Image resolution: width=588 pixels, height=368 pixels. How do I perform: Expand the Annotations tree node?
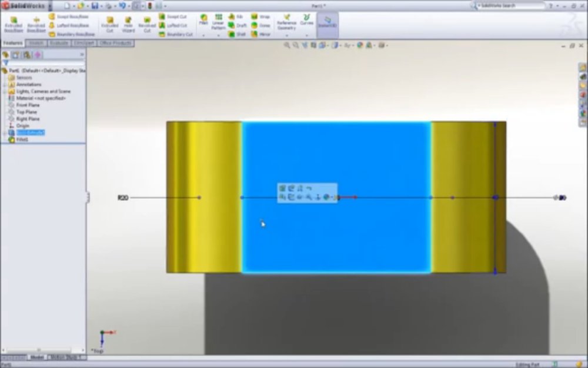(x=4, y=84)
